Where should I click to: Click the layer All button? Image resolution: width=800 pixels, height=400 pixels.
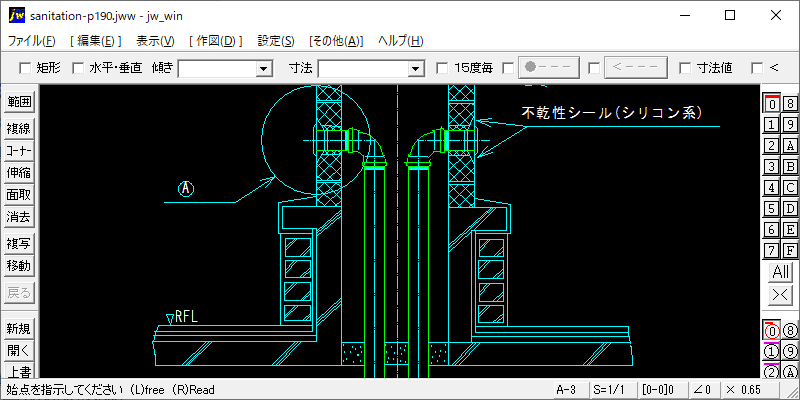[x=781, y=272]
